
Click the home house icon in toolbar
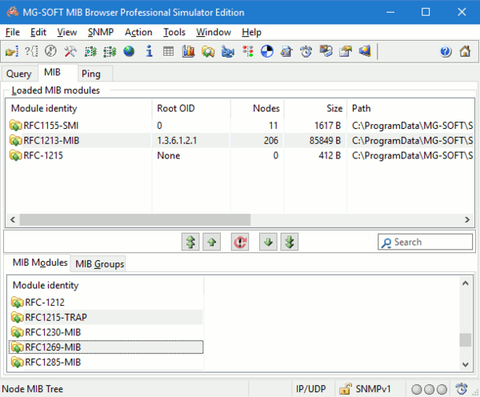465,52
